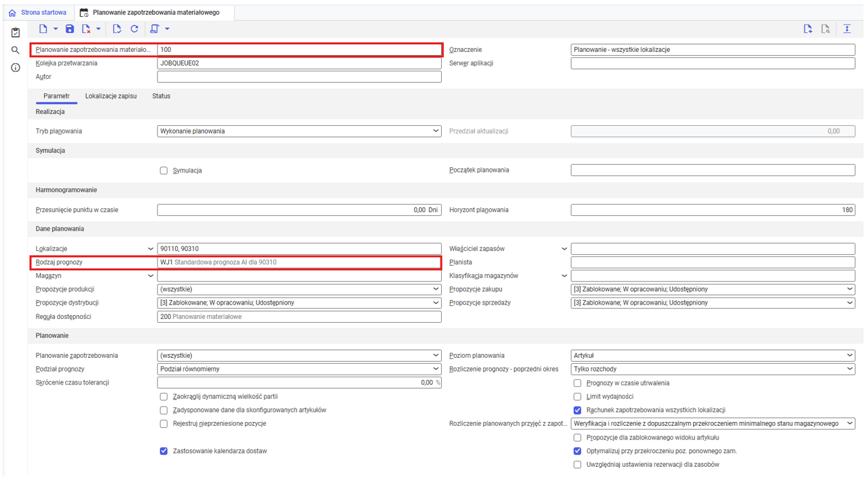The image size is (868, 481).
Task: Click the Lokalizacje field 90110, 90310
Action: (x=299, y=249)
